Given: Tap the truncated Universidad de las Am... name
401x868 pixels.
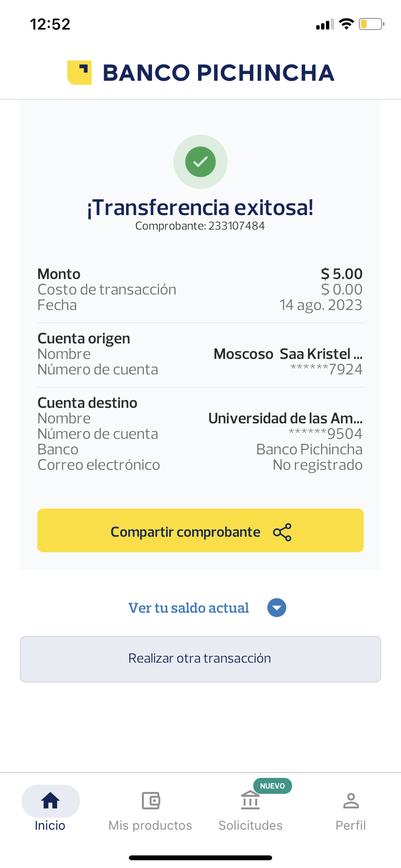Looking at the screenshot, I should 285,418.
